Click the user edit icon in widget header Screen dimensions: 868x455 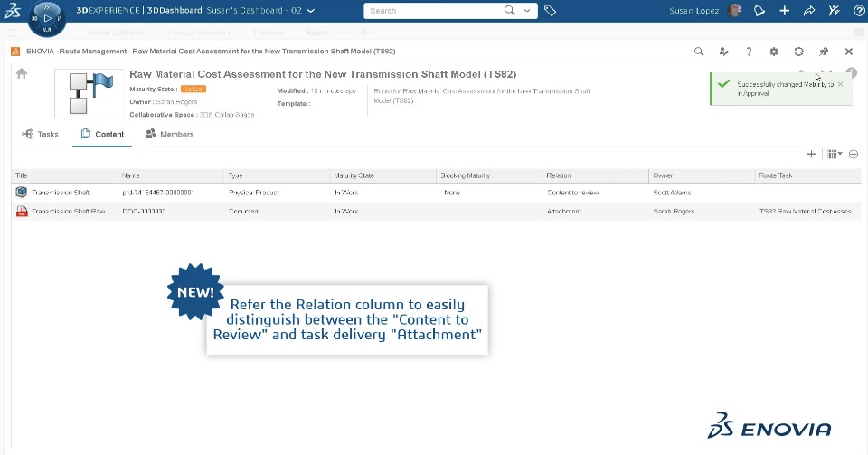point(724,52)
